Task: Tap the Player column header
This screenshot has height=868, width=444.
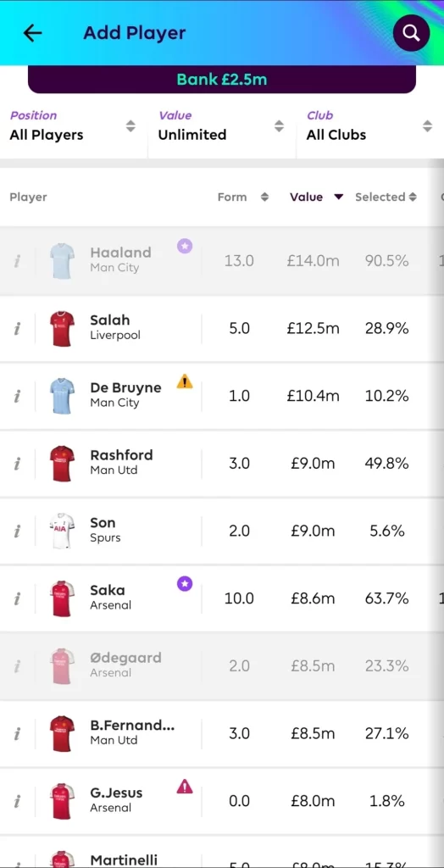Action: pyautogui.click(x=28, y=197)
